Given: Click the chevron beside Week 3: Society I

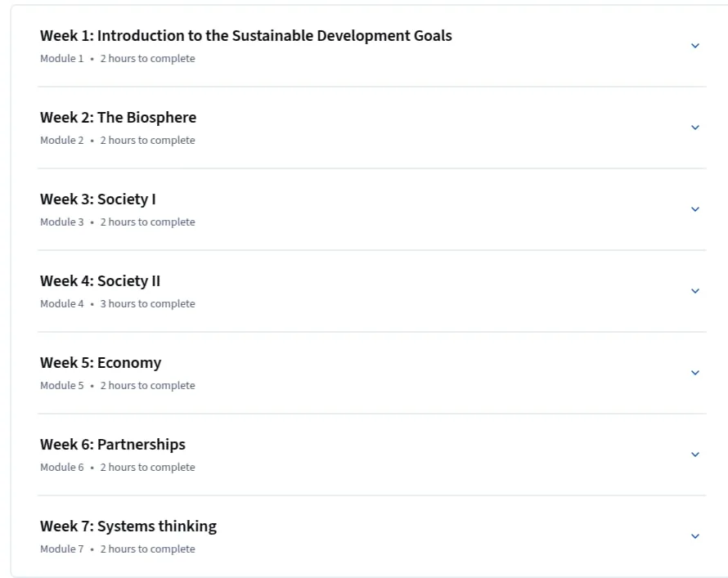Looking at the screenshot, I should point(695,209).
